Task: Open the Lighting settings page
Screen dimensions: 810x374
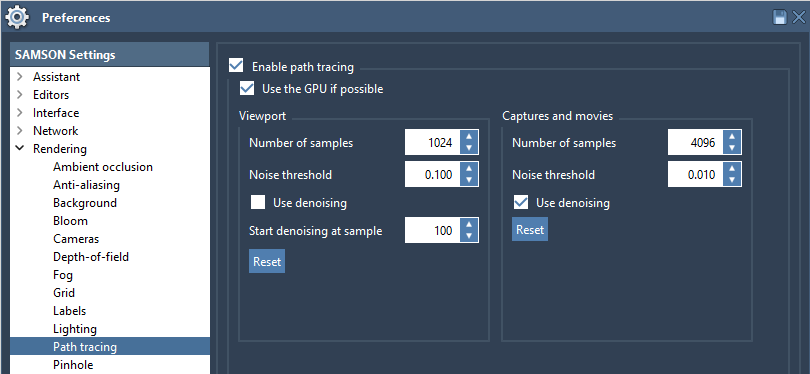Action: click(75, 329)
